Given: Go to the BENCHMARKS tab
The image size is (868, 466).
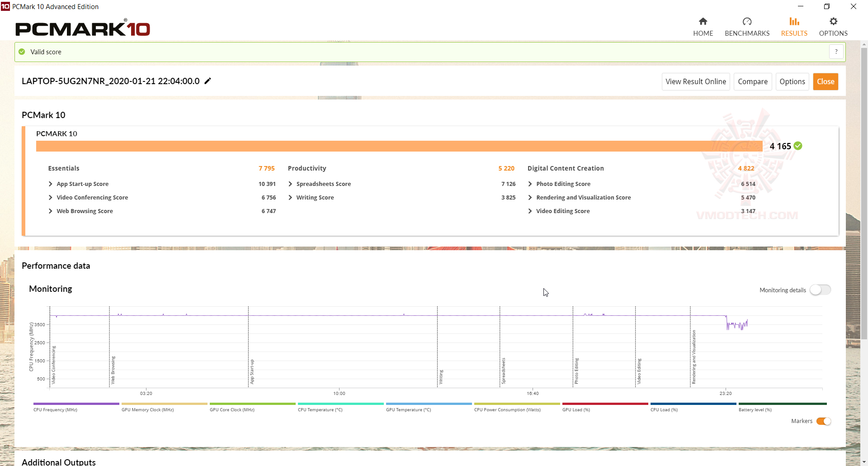Looking at the screenshot, I should (x=747, y=27).
